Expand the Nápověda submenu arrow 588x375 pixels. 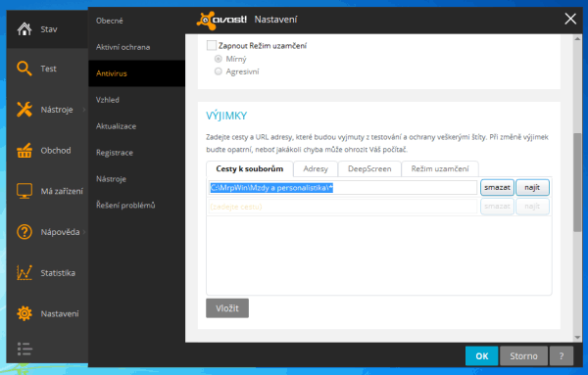point(84,232)
